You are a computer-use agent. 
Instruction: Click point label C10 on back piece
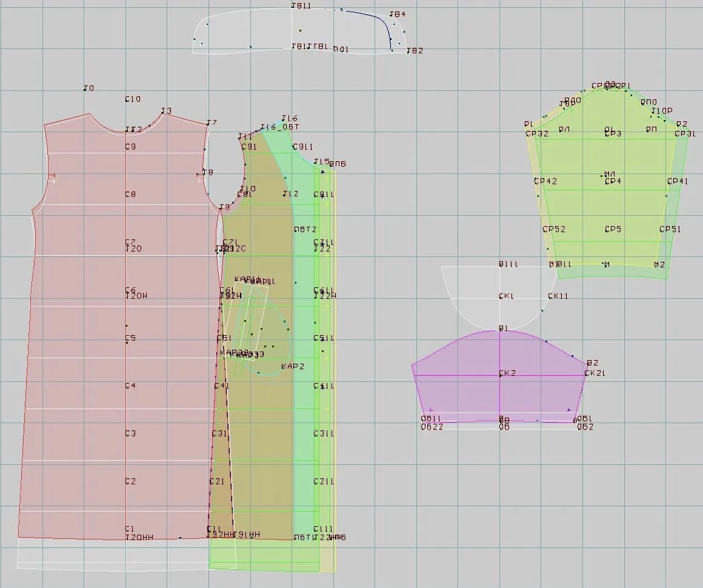(133, 99)
